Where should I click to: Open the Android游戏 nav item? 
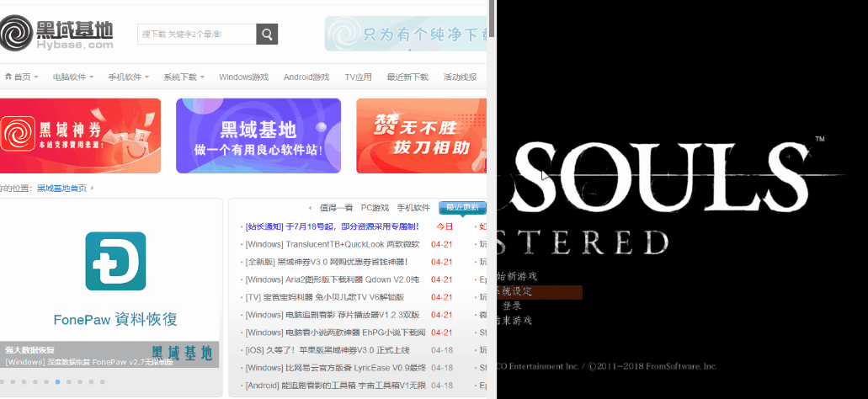tap(306, 77)
